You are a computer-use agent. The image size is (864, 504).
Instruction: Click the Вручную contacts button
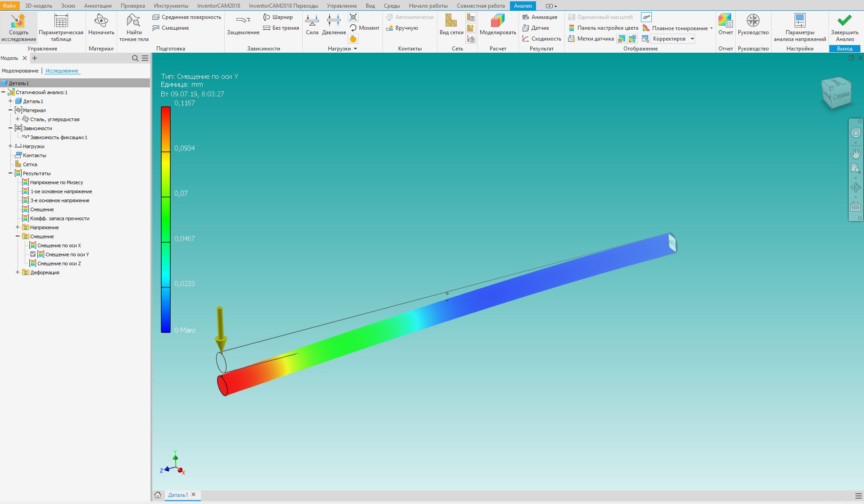(402, 28)
